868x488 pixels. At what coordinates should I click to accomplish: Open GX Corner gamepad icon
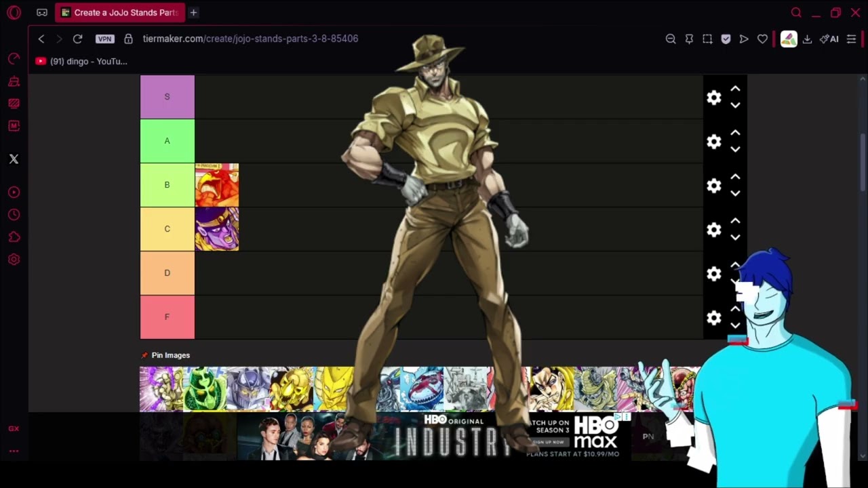(42, 12)
